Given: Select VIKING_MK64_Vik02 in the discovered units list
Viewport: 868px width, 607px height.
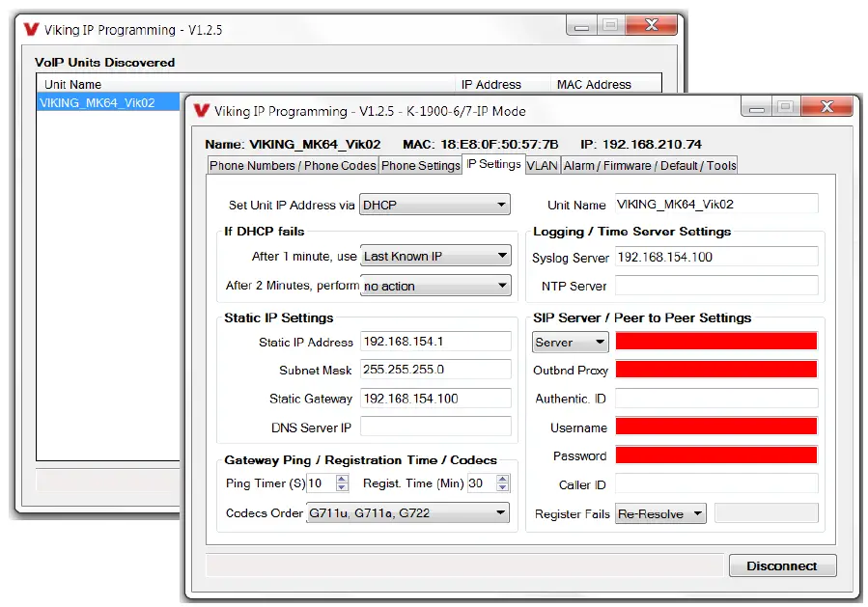Looking at the screenshot, I should pos(108,102).
